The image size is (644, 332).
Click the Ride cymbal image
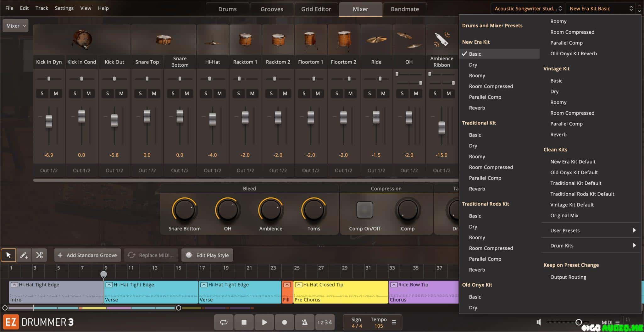tap(376, 40)
